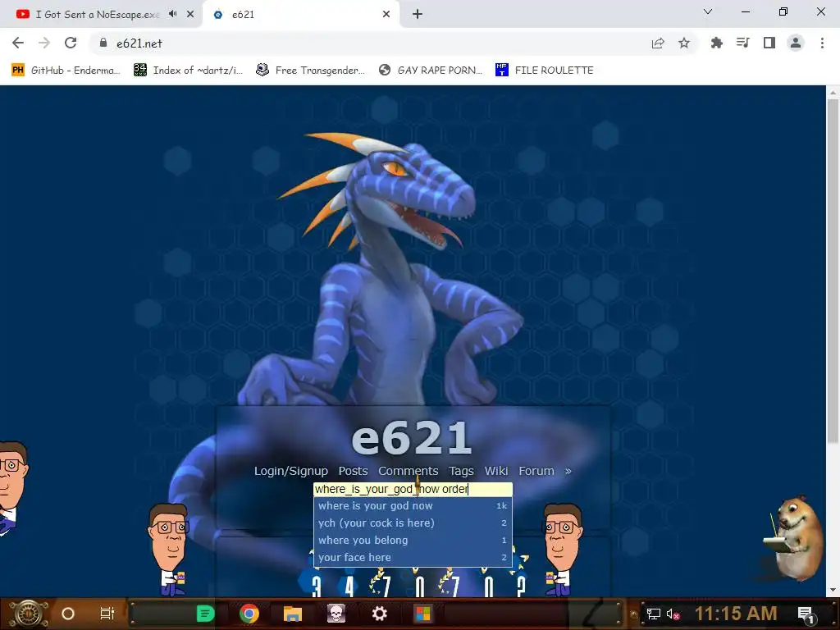The image size is (840, 630).
Task: Click the tag search input field
Action: (413, 489)
